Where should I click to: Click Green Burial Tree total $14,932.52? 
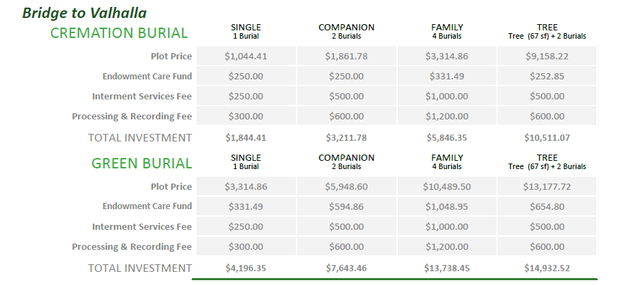[547, 268]
